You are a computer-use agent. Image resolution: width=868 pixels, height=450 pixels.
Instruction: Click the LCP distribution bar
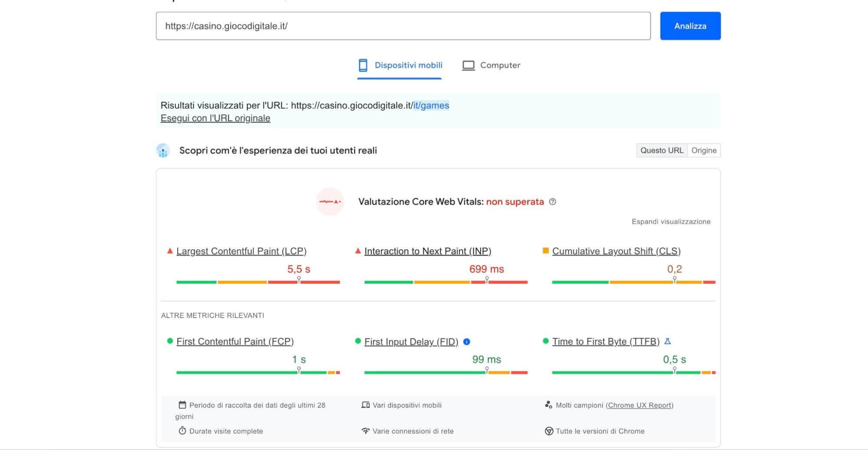click(258, 282)
